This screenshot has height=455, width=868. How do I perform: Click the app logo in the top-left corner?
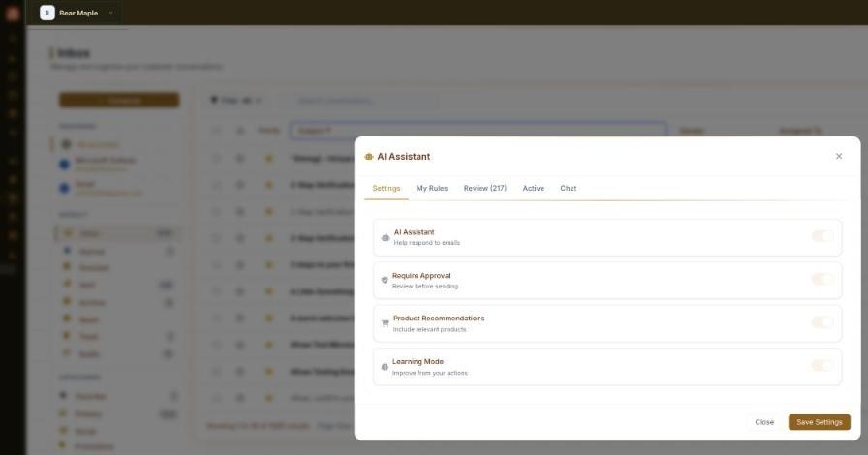(x=13, y=13)
